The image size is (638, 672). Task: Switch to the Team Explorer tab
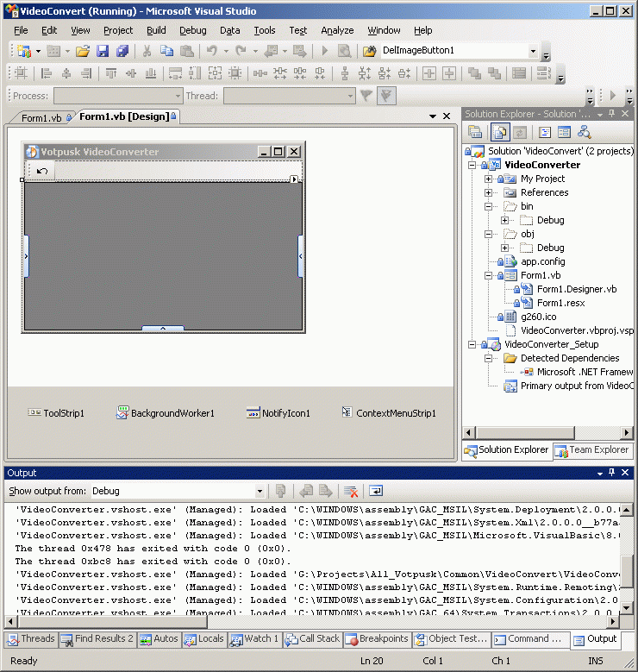[593, 450]
